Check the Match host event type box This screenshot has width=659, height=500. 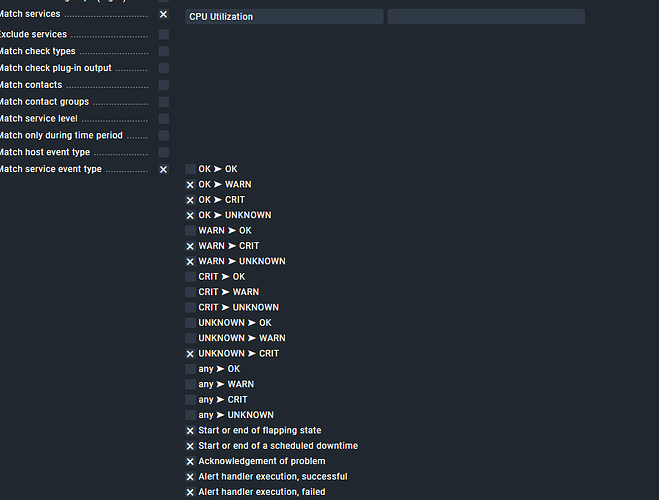coord(163,152)
